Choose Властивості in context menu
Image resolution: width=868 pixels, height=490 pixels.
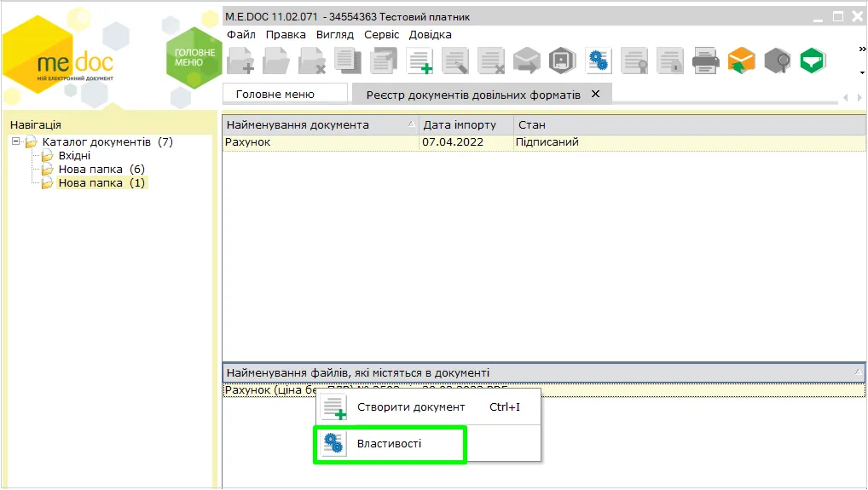pos(428,443)
